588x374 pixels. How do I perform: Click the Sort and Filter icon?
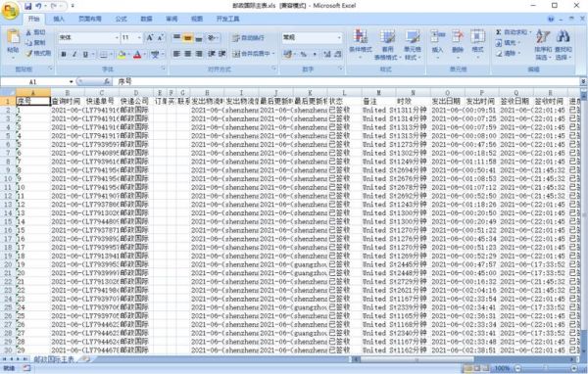coord(543,37)
